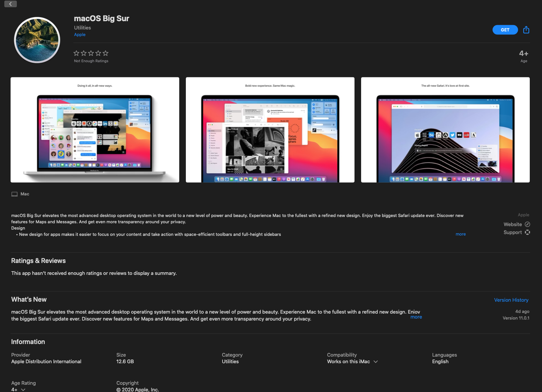
Task: Click the 12.6 GB size value
Action: tap(125, 362)
